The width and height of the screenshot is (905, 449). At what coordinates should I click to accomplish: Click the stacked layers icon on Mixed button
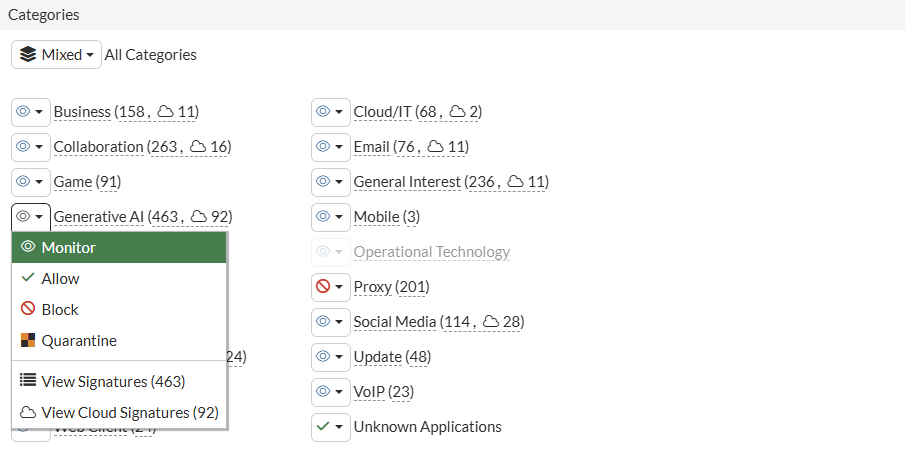click(28, 55)
